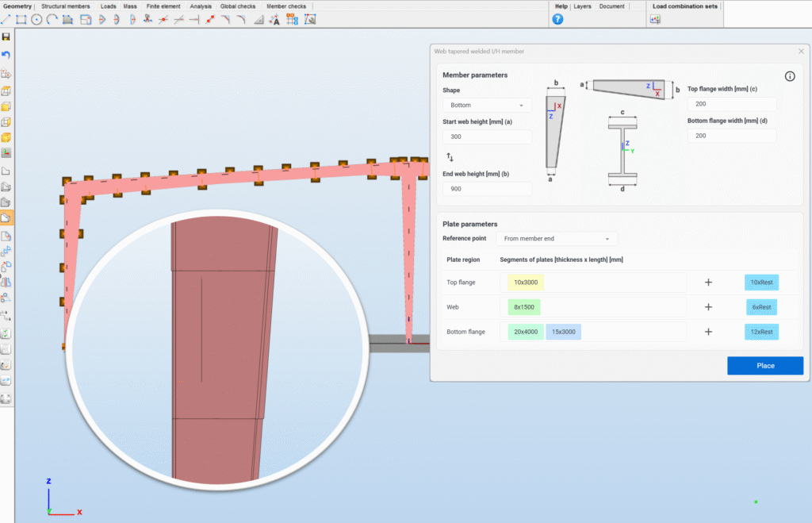Select the draw line tool in Geometry toolbar
Image resolution: width=812 pixels, height=523 pixels.
(x=6, y=19)
